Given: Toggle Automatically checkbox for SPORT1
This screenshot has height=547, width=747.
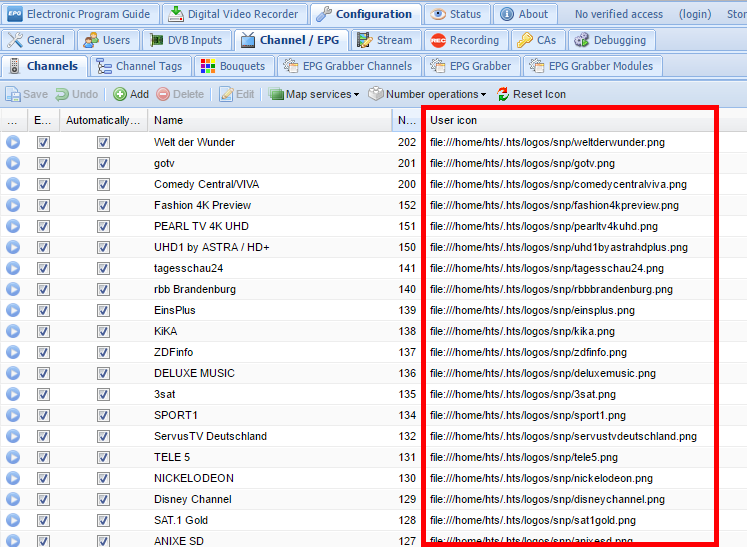Looking at the screenshot, I should (103, 415).
